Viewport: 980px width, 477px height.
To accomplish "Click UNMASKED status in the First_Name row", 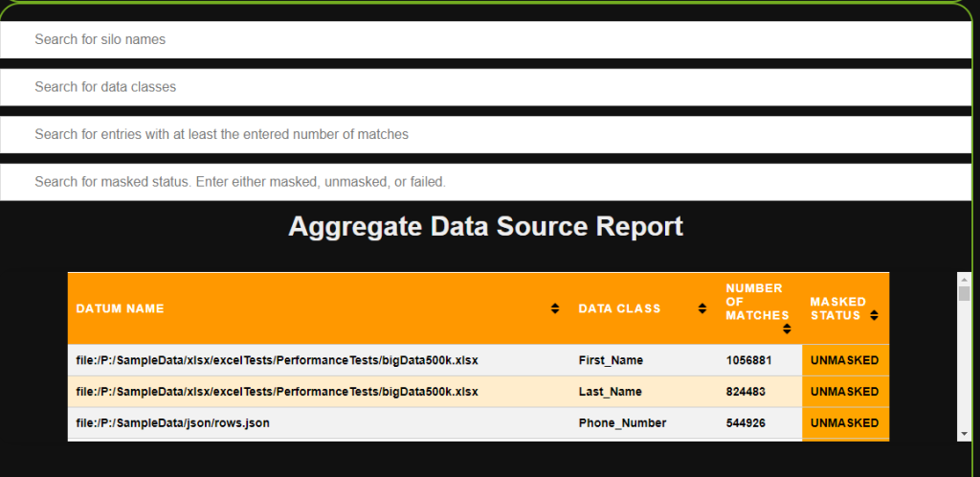I will (844, 360).
